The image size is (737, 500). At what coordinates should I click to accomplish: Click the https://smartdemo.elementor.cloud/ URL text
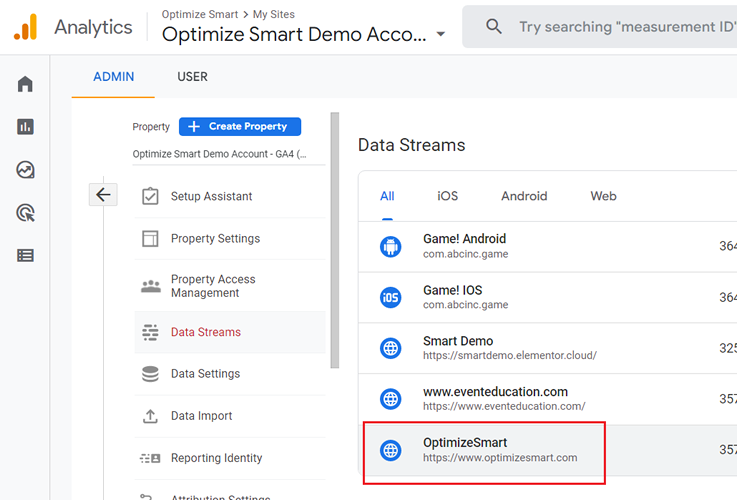pos(510,356)
